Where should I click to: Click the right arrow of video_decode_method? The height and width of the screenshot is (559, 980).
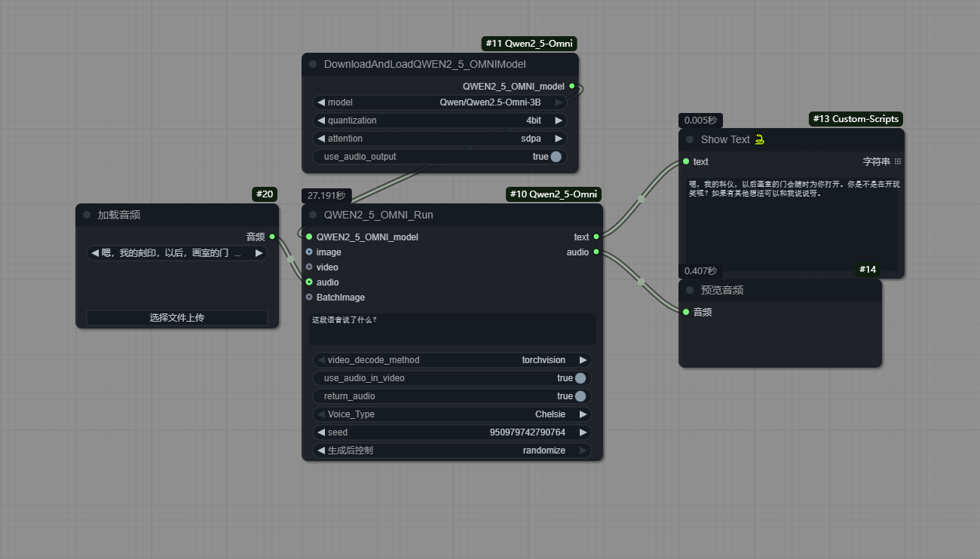pyautogui.click(x=583, y=360)
